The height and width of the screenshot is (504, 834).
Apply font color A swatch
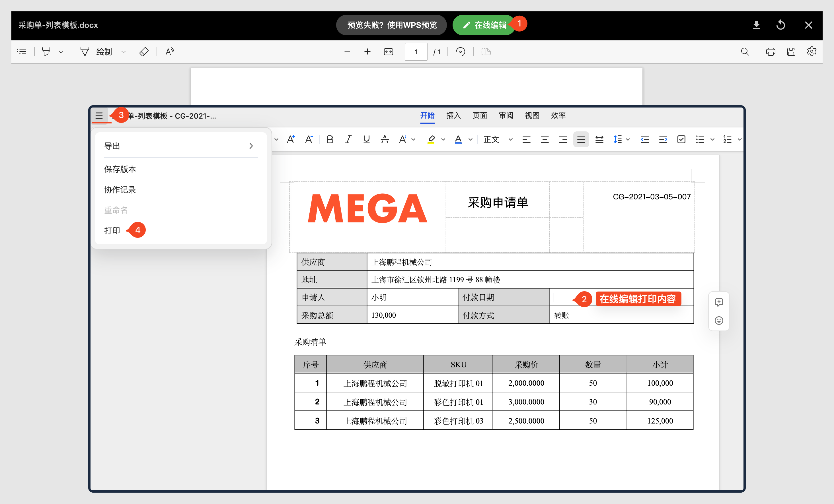tap(458, 139)
